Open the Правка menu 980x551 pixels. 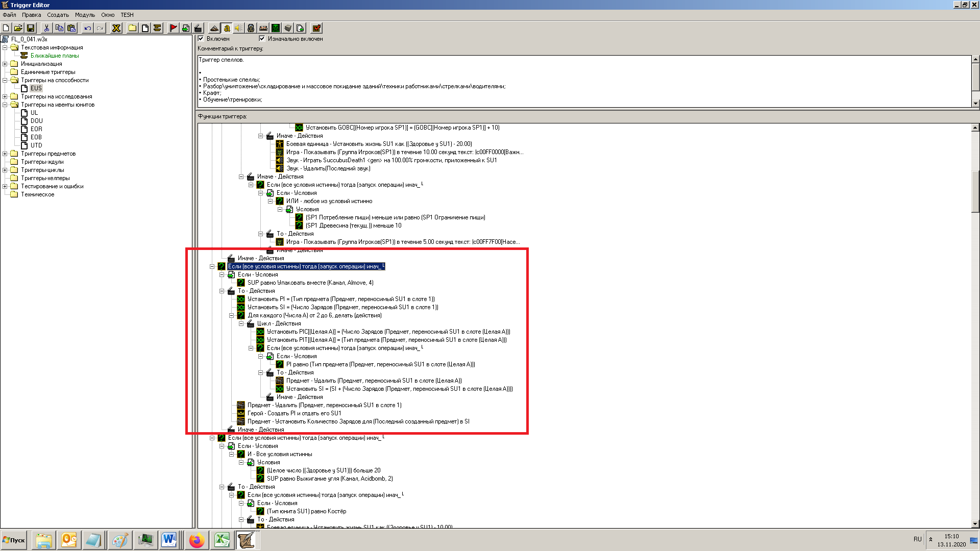31,15
